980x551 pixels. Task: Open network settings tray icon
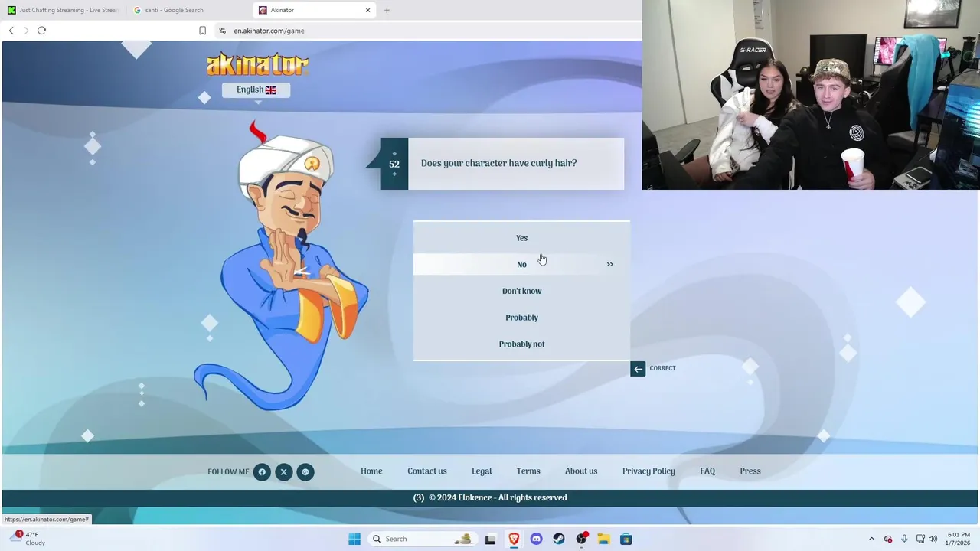(x=920, y=539)
